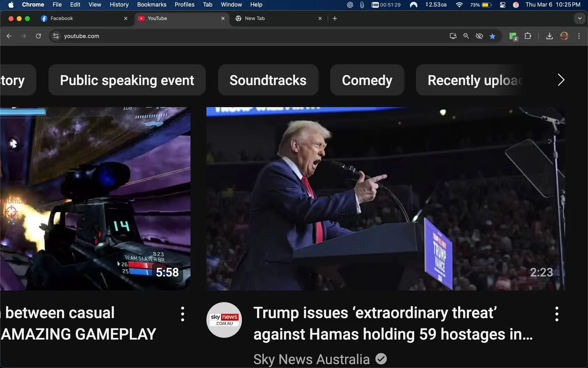Play the Trump Hamas video thumbnail
The width and height of the screenshot is (588, 368).
click(x=385, y=198)
